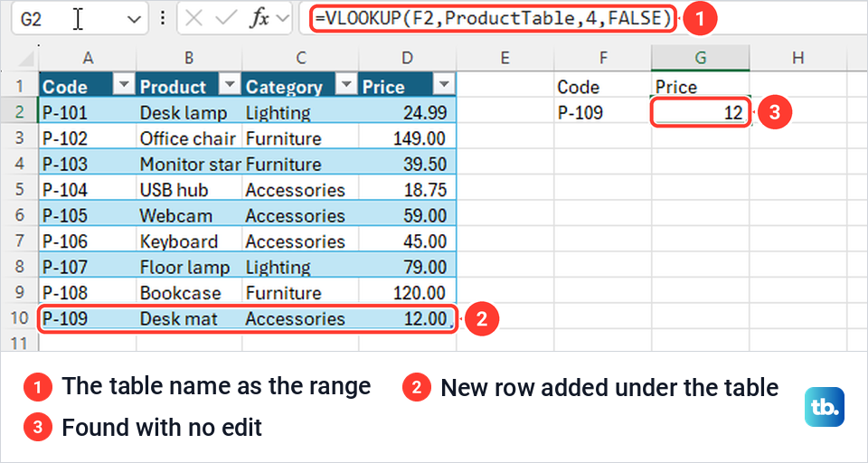
Task: Click the price cell 59.00
Action: 408,215
